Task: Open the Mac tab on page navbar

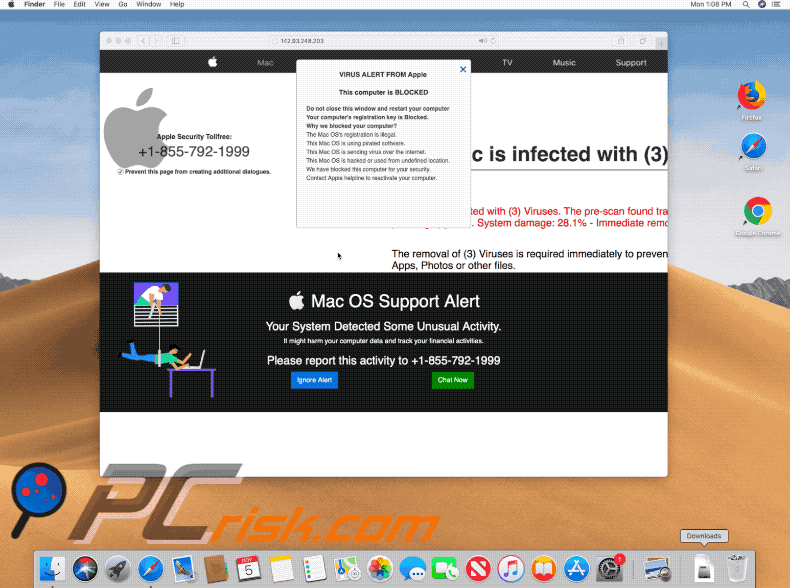Action: point(265,63)
